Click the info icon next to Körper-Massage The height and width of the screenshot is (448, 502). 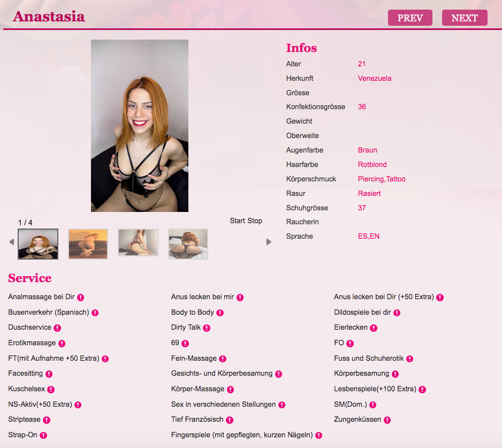tap(230, 390)
